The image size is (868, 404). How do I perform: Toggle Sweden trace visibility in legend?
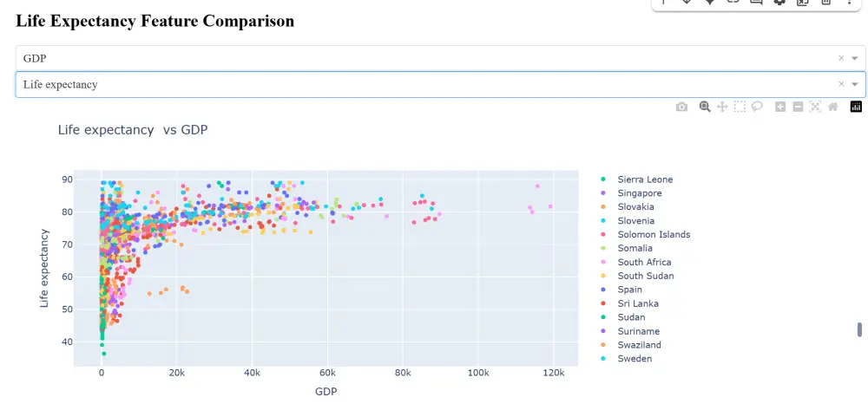635,358
